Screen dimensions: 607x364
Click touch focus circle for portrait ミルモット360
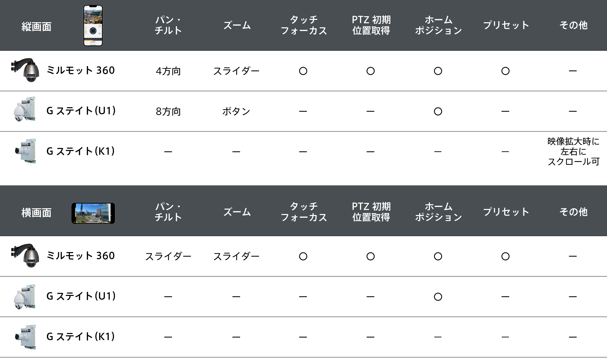tap(303, 71)
